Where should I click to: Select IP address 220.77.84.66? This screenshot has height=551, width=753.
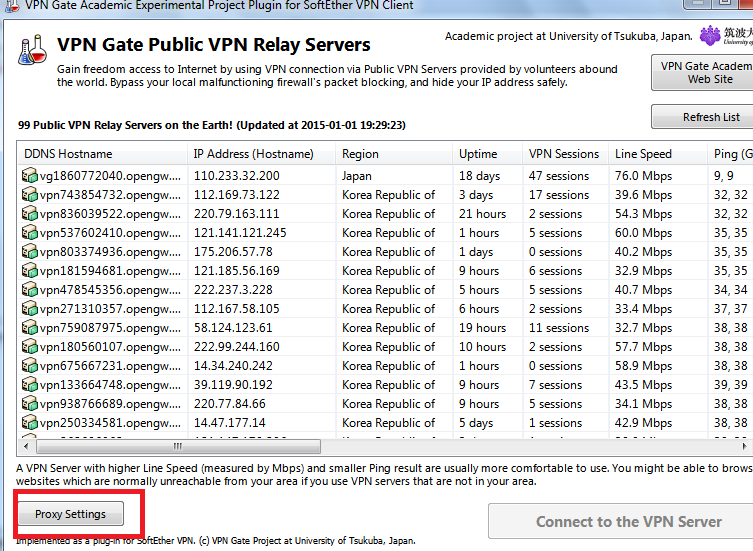[230, 404]
